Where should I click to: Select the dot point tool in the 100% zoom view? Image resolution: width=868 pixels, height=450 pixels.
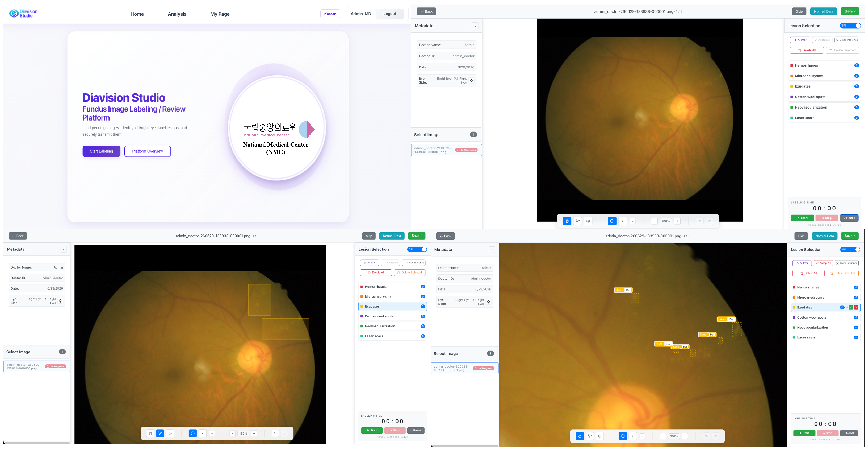(x=623, y=221)
